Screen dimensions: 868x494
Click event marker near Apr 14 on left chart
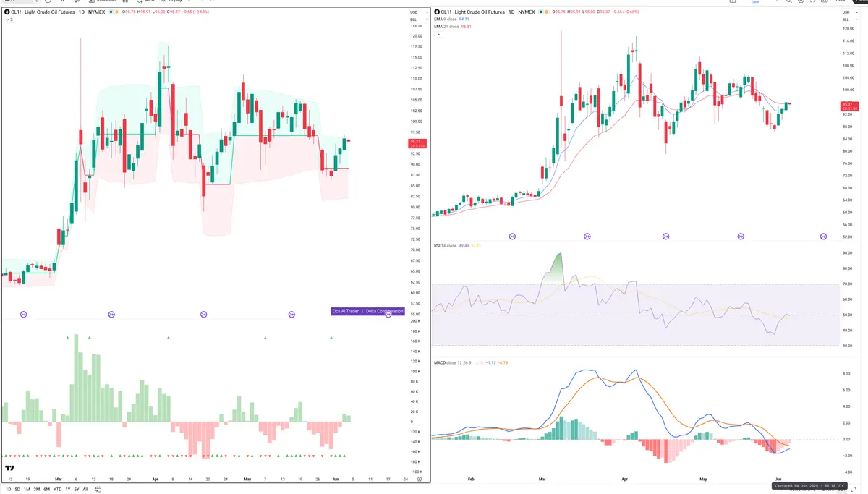tap(203, 314)
